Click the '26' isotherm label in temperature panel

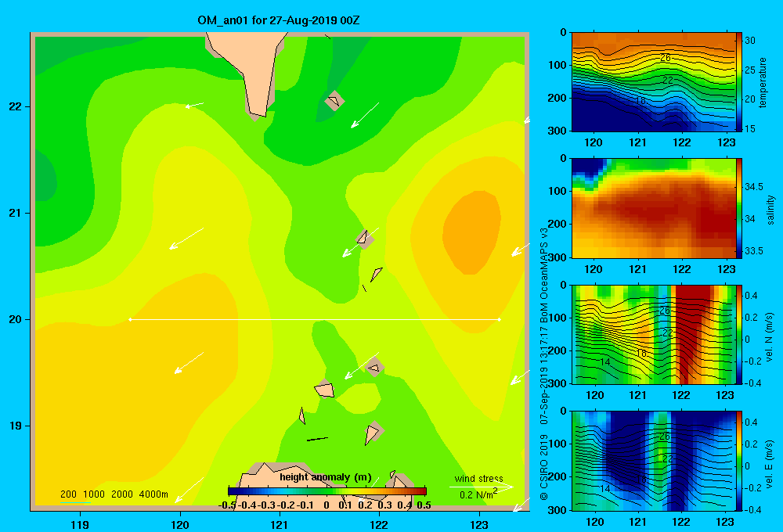(665, 58)
